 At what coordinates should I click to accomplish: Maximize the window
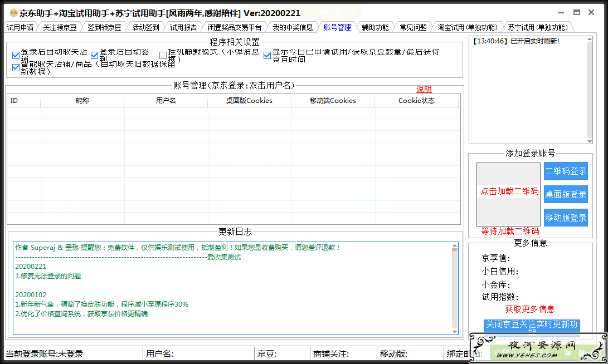pyautogui.click(x=577, y=12)
